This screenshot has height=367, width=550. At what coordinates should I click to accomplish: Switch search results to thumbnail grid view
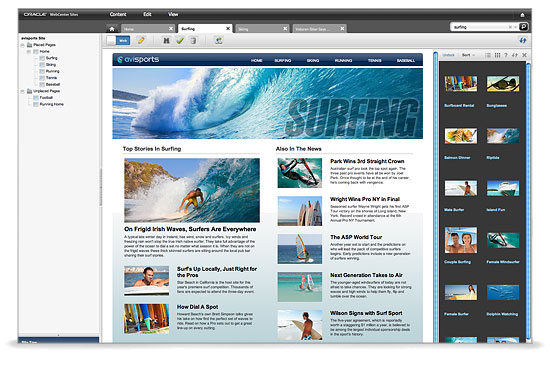(x=497, y=55)
